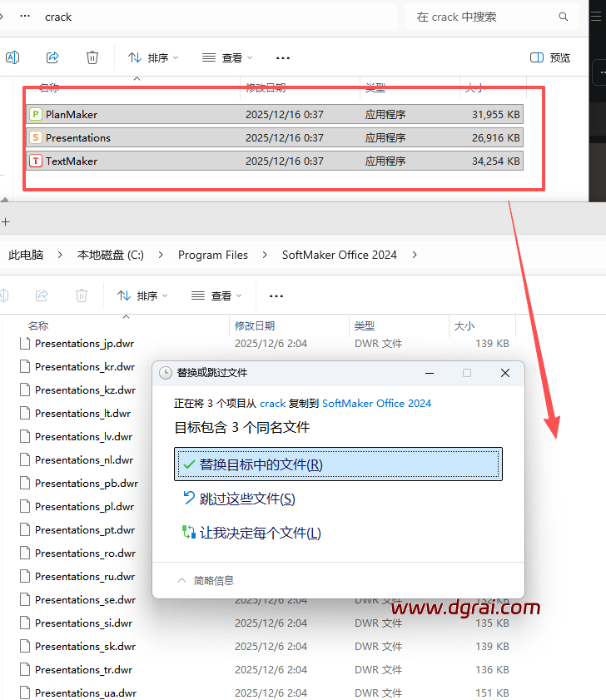This screenshot has height=700, width=606.
Task: Add a new tab with plus button
Action: tap(6, 221)
